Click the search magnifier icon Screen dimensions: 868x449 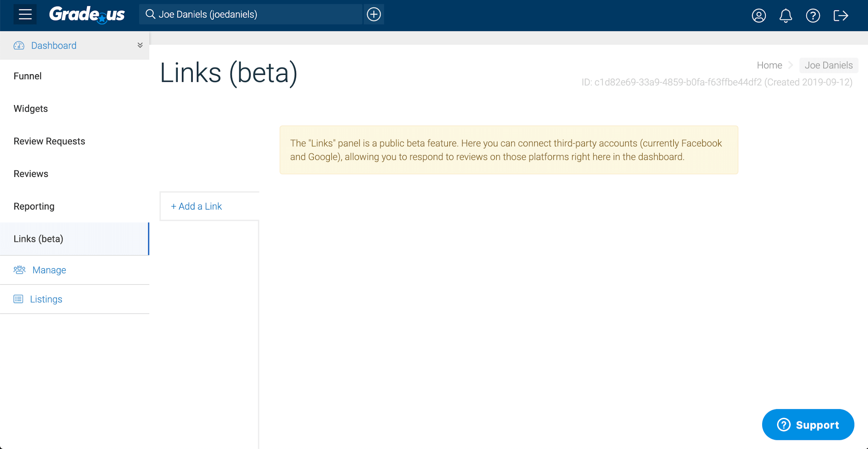150,14
